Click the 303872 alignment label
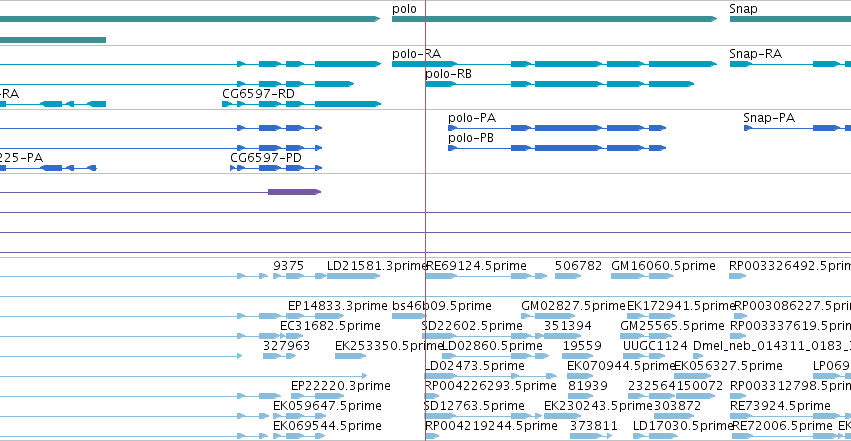 click(x=678, y=406)
